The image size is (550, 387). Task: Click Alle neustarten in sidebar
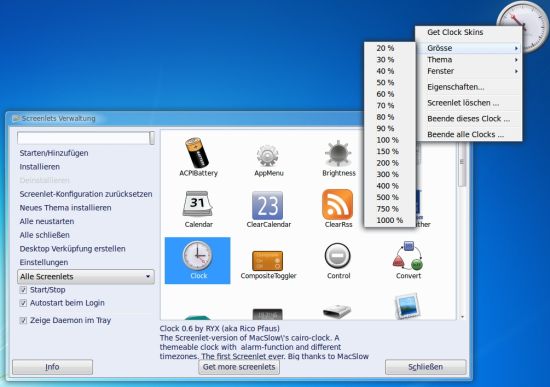[x=47, y=221]
